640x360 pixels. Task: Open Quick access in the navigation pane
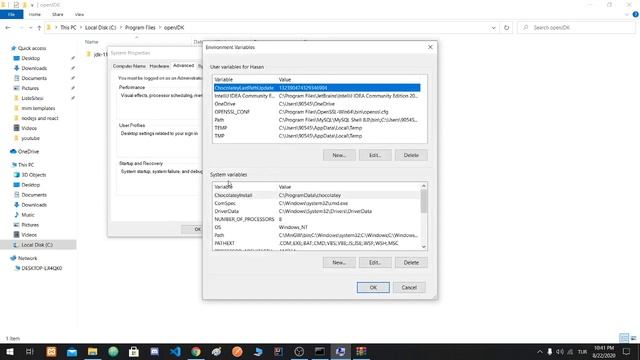tap(32, 48)
